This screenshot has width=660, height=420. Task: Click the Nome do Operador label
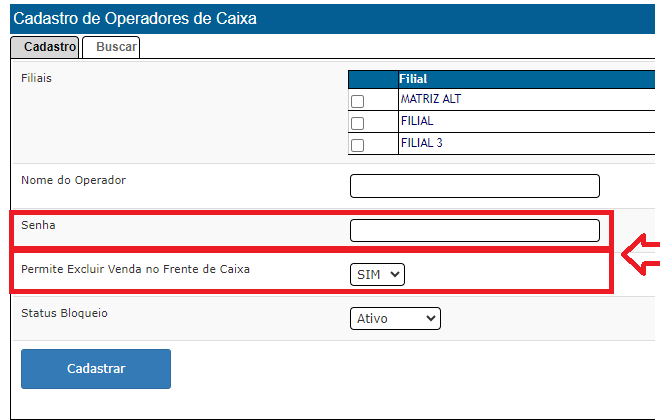pyautogui.click(x=74, y=180)
